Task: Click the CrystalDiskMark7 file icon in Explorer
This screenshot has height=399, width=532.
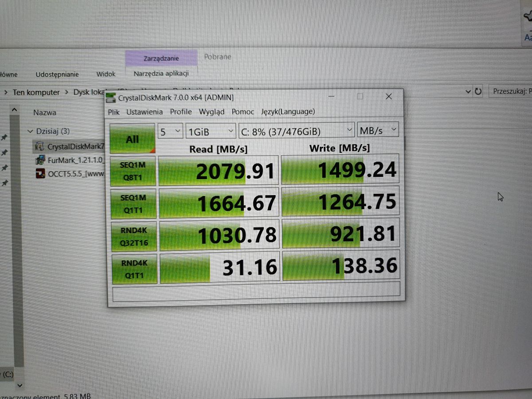Action: [39, 146]
